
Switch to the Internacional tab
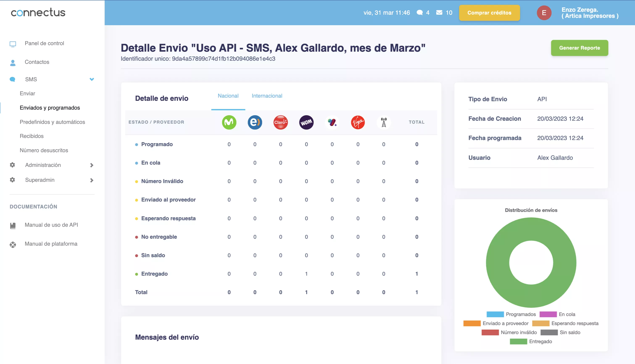tap(267, 96)
